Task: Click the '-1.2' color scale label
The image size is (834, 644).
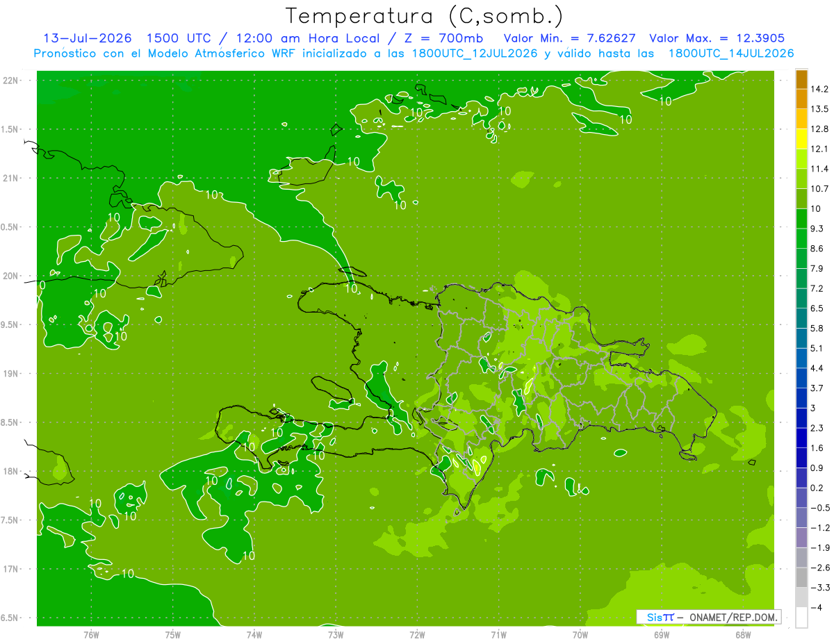Action: point(820,528)
